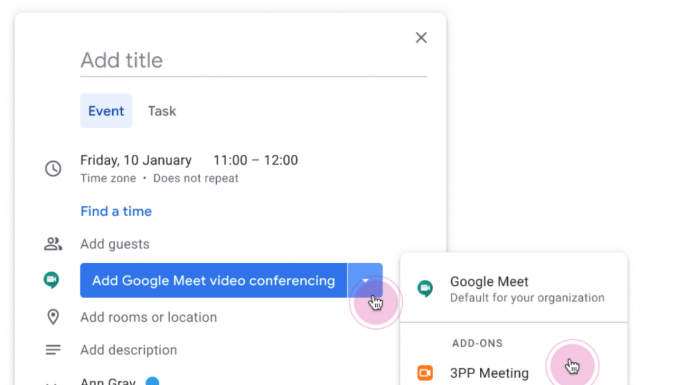Screen dimensions: 696x385
Task: Click Ann Gray's blue calendar color dot
Action: click(x=152, y=381)
